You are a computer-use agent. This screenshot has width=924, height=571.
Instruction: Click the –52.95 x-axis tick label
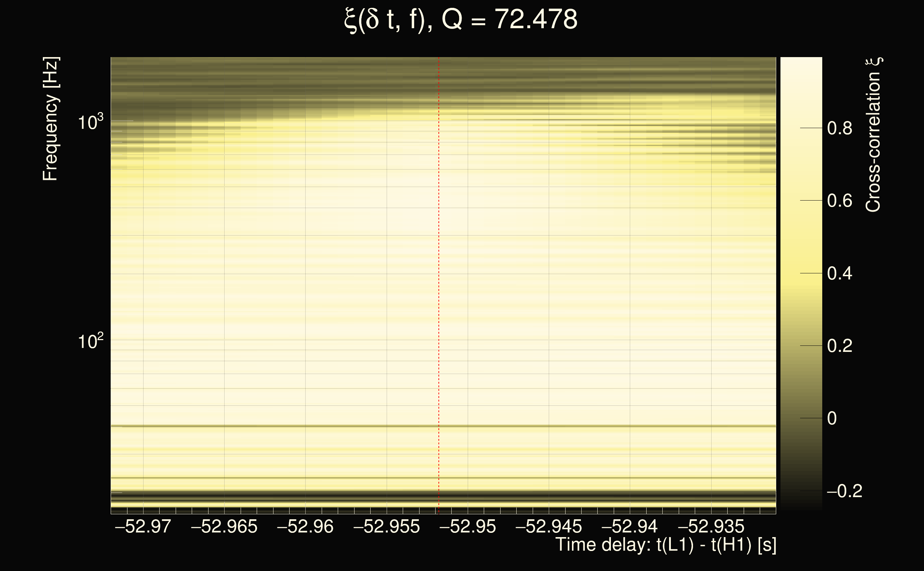468,526
